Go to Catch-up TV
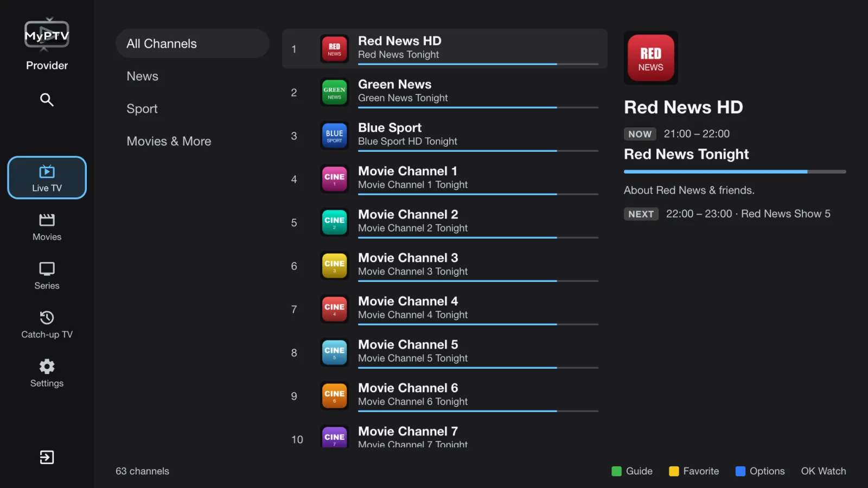Image resolution: width=868 pixels, height=488 pixels. (x=47, y=325)
